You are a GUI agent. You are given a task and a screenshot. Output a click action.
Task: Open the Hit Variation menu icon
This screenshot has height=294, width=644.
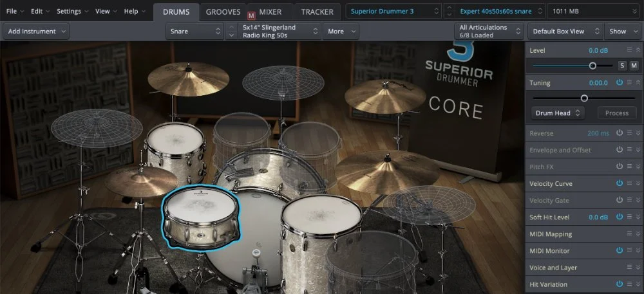[629, 284]
